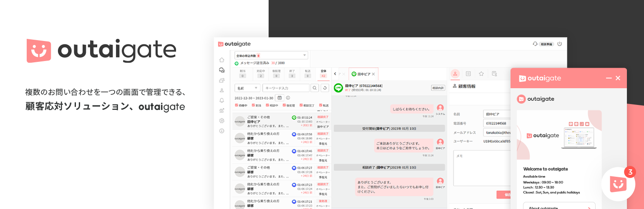Image resolution: width=644 pixels, height=209 pixels.
Task: Click the LINE avatar in chat header
Action: click(338, 88)
